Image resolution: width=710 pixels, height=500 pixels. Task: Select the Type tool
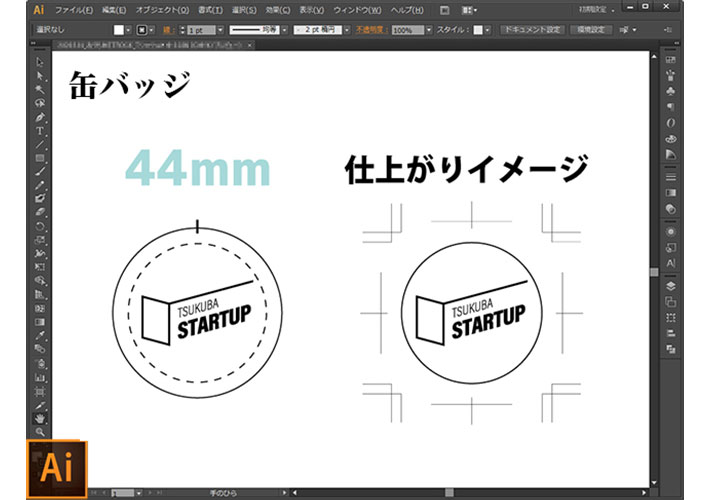tap(40, 131)
